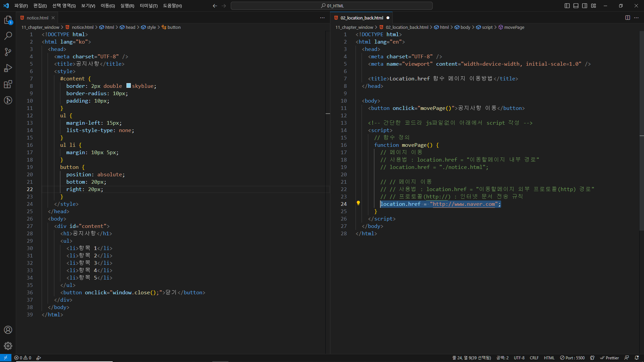Open the 터미널(T) menu
The image size is (644, 362).
(149, 6)
